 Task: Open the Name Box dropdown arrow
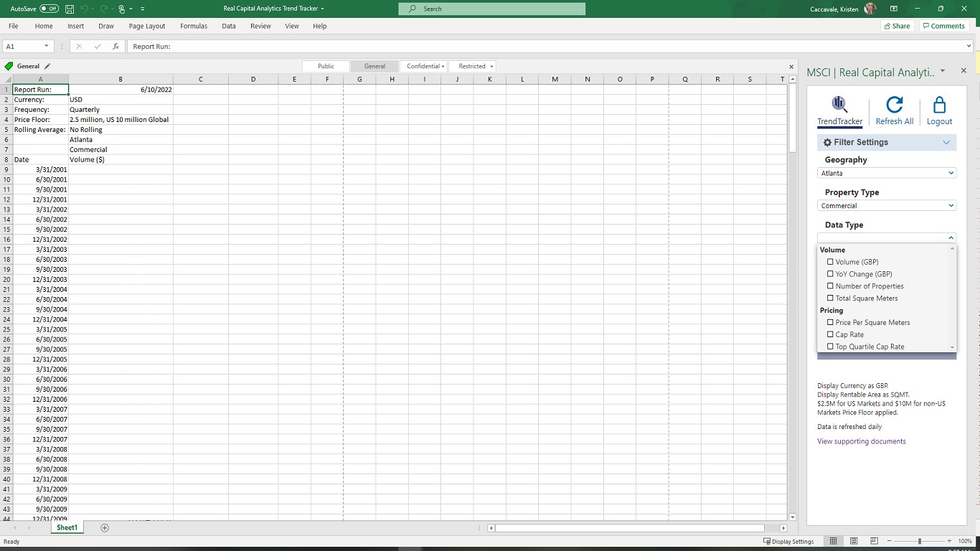coord(47,46)
